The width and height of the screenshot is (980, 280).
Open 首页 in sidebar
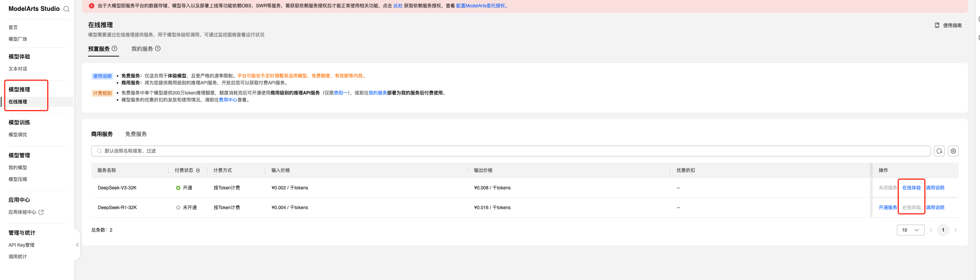[x=13, y=27]
